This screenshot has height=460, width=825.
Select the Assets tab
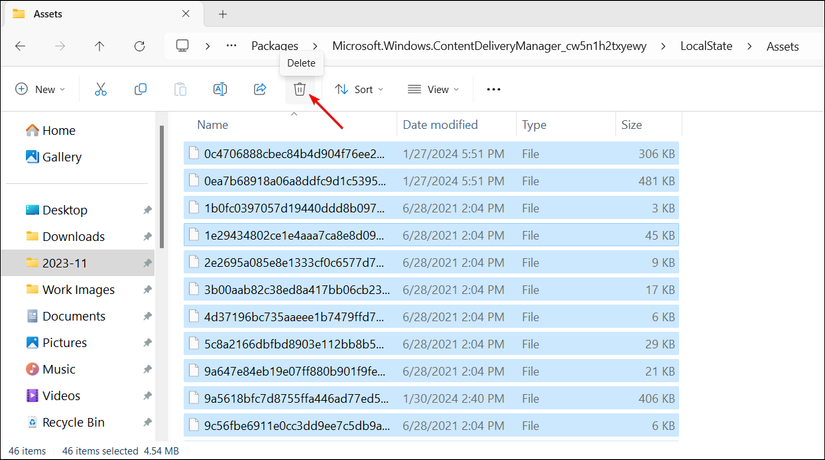click(103, 14)
